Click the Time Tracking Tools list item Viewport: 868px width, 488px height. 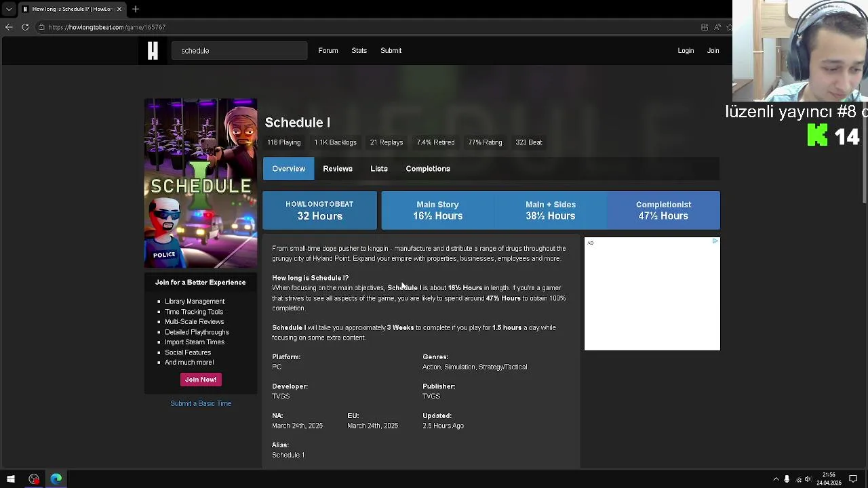point(194,312)
